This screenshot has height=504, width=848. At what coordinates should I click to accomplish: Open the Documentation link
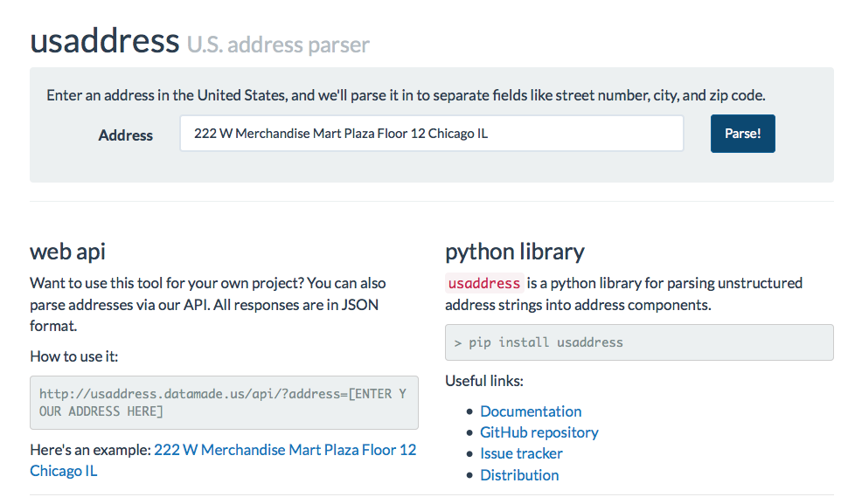pyautogui.click(x=531, y=411)
